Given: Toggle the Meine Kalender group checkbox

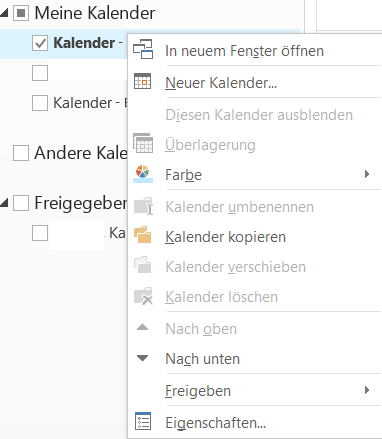Looking at the screenshot, I should click(x=21, y=13).
